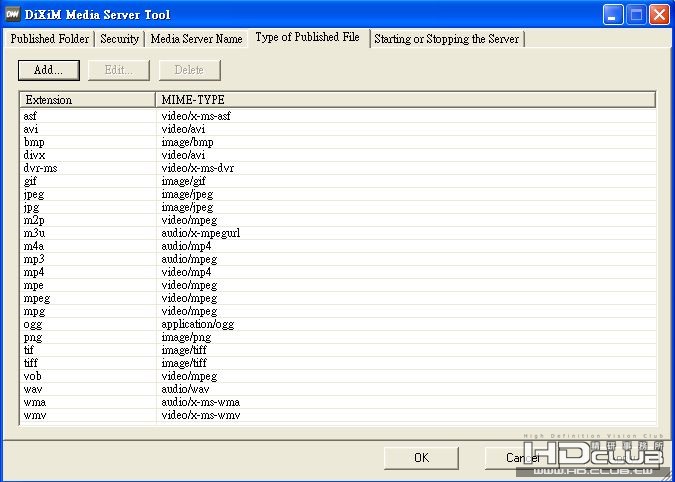Select the mpe extension row
675x482 pixels.
click(338, 285)
